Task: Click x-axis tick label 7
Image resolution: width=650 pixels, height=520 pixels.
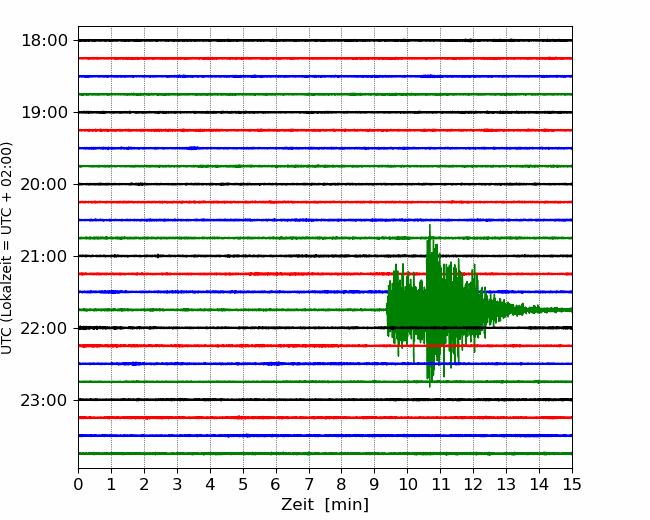Action: pos(309,484)
